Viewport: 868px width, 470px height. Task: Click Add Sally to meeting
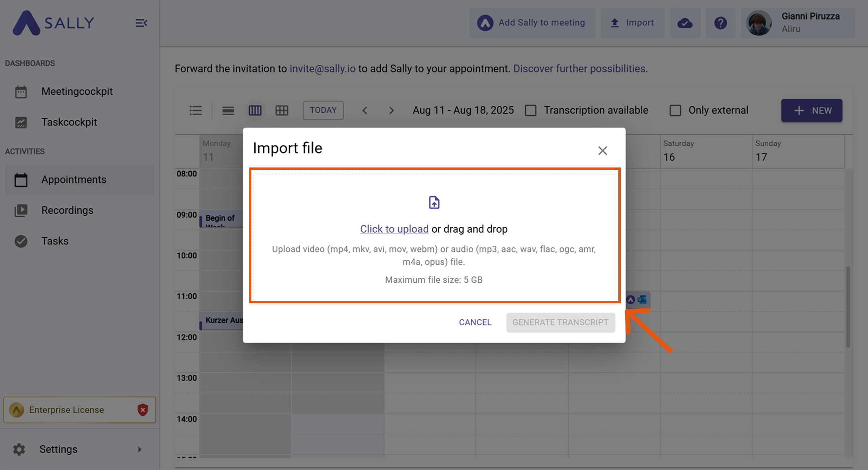[x=532, y=23]
